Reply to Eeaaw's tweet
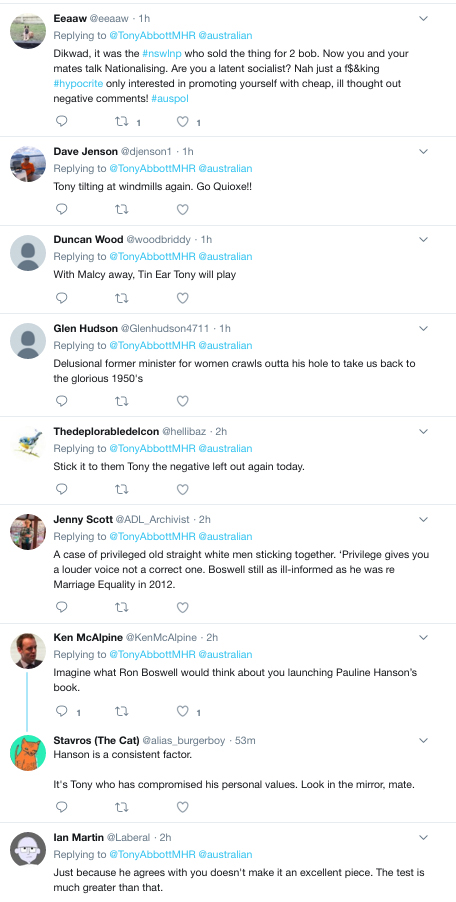This screenshot has height=902, width=456. [x=62, y=121]
